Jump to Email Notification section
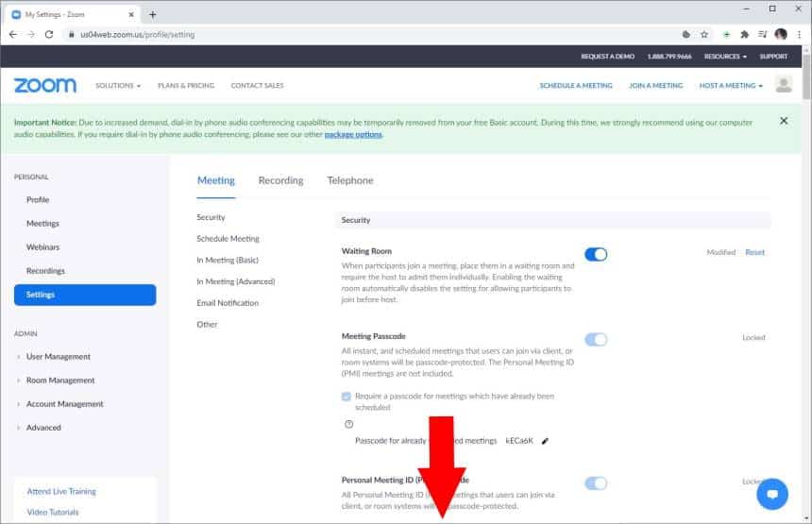 tap(228, 303)
